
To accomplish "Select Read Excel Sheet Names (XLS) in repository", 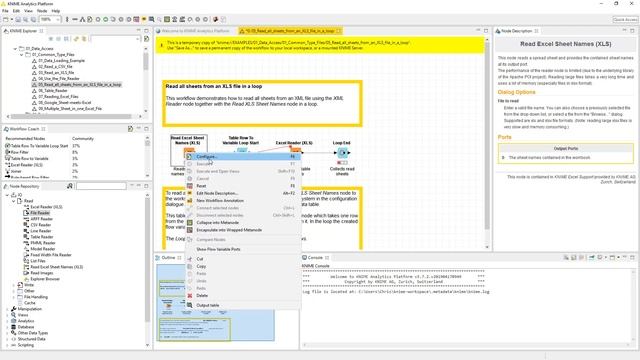I will click(x=53, y=267).
